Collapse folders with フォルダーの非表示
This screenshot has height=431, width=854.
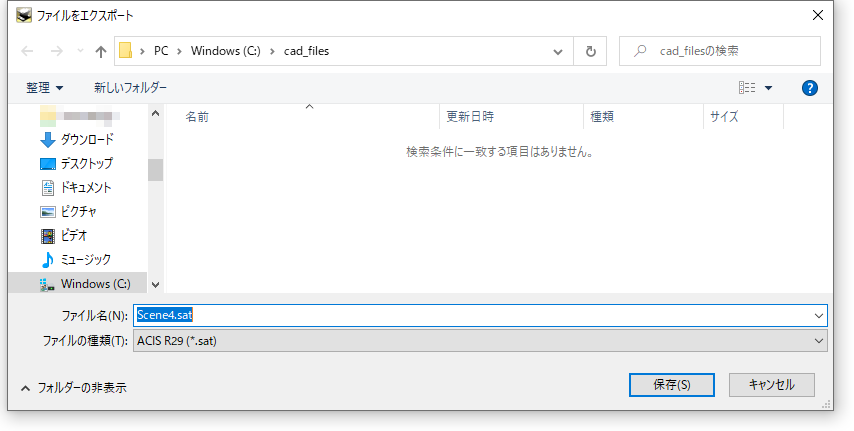(x=74, y=388)
